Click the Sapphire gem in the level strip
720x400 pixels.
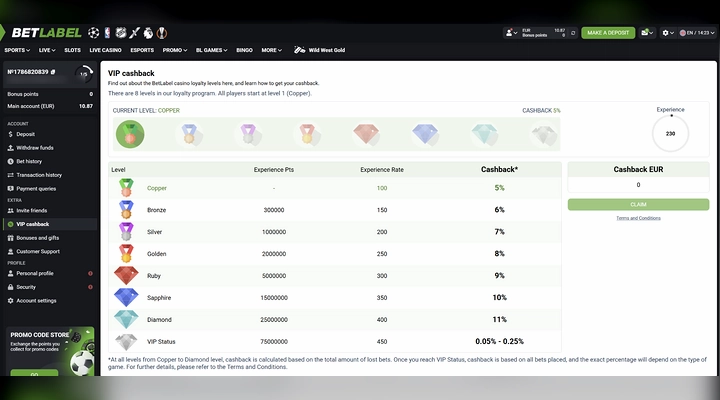coord(425,134)
